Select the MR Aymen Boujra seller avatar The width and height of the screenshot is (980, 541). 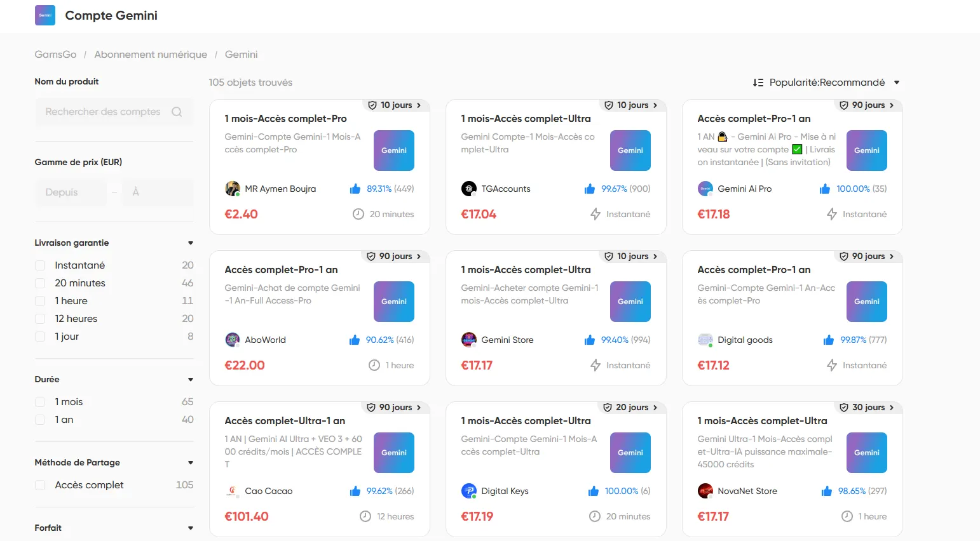coord(233,189)
